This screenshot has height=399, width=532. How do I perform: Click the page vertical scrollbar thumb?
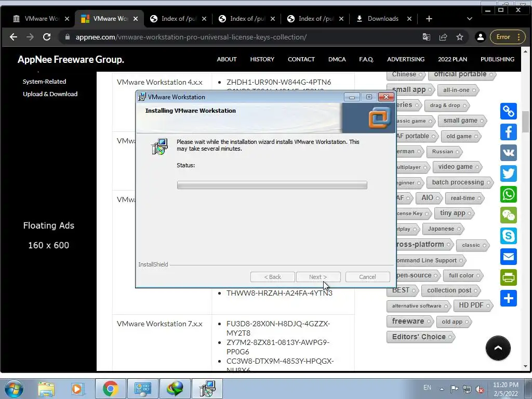pos(525,122)
